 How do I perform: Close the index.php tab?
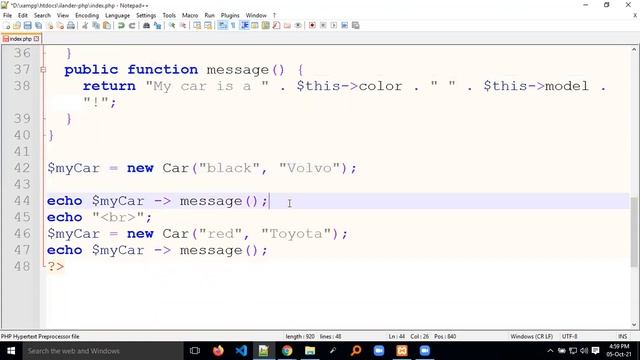tap(36, 39)
